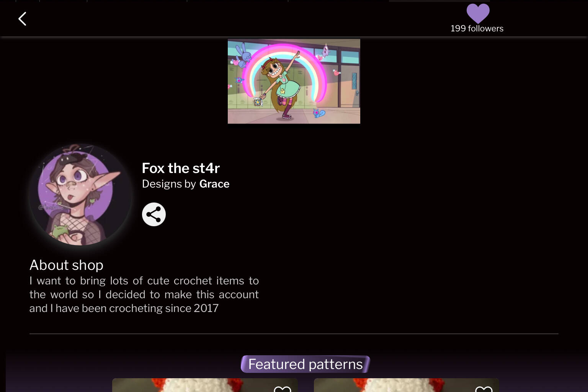
Task: Tap the purple heart to follow shop
Action: [478, 13]
